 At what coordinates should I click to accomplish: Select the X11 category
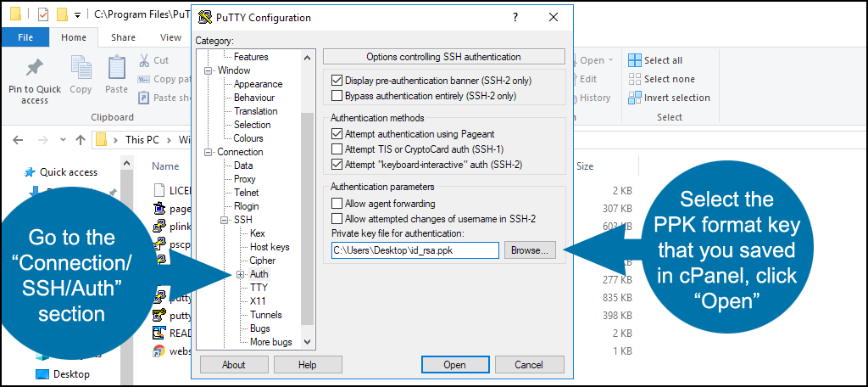tap(258, 301)
